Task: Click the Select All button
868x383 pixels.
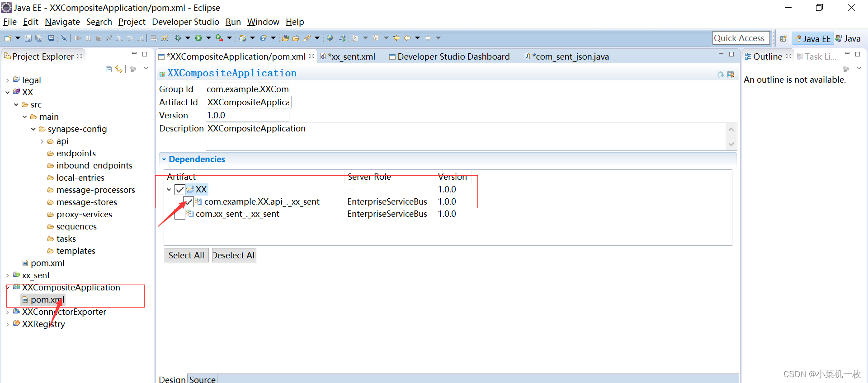Action: [x=186, y=255]
